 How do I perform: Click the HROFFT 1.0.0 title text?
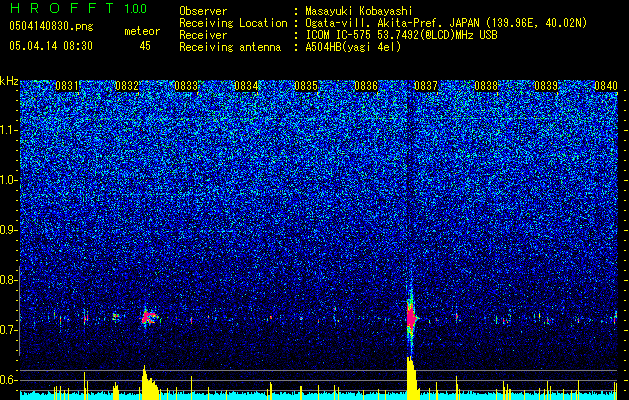pyautogui.click(x=78, y=8)
